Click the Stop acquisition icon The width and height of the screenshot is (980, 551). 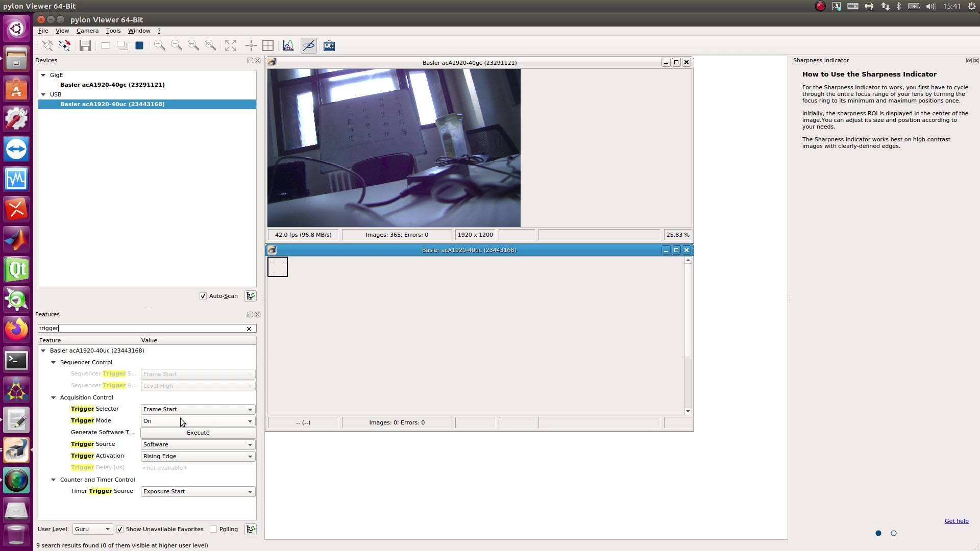[139, 45]
